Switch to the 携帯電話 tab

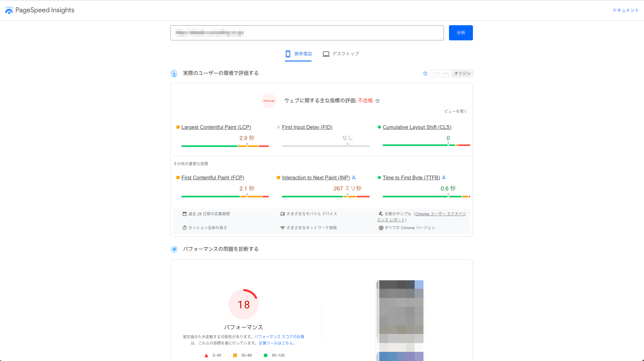click(x=298, y=54)
